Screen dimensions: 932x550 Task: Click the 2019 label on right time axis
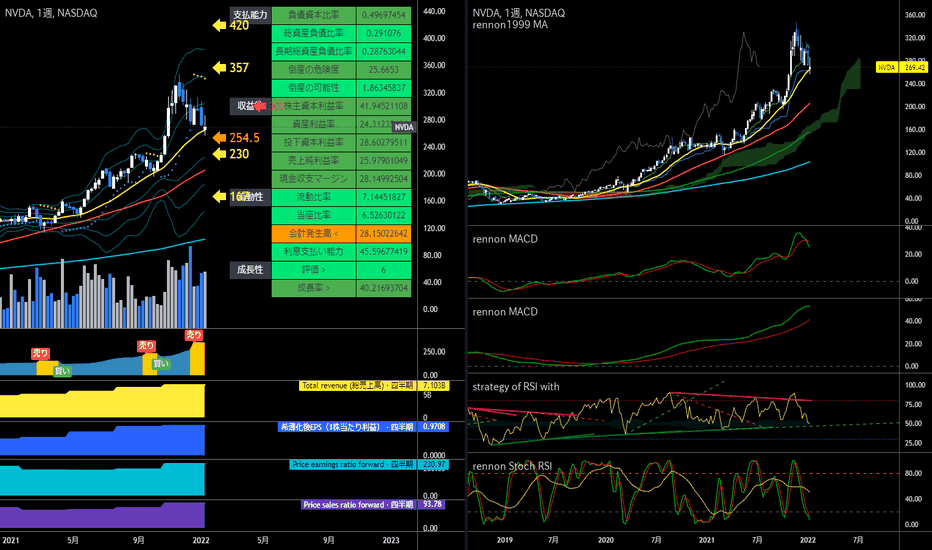tap(504, 540)
